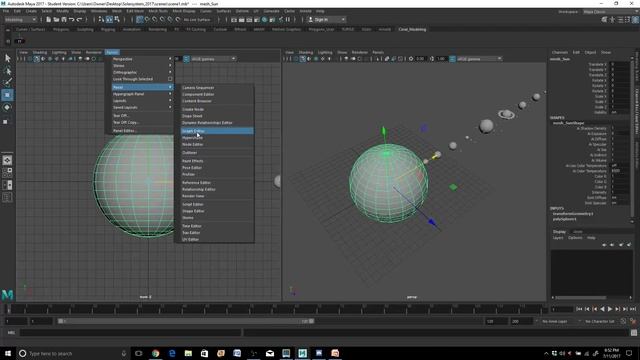Open File Explorer from taskbar
The width and height of the screenshot is (640, 360).
click(x=188, y=353)
